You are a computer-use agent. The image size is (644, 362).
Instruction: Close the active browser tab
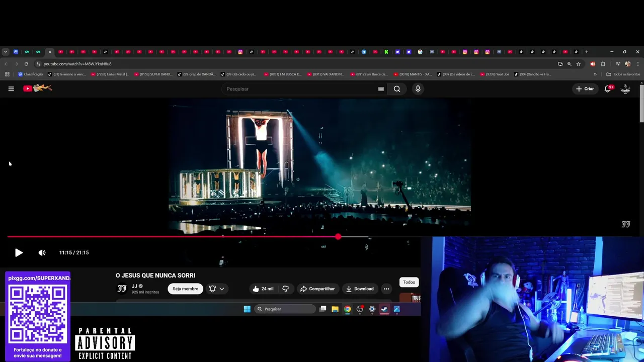50,52
